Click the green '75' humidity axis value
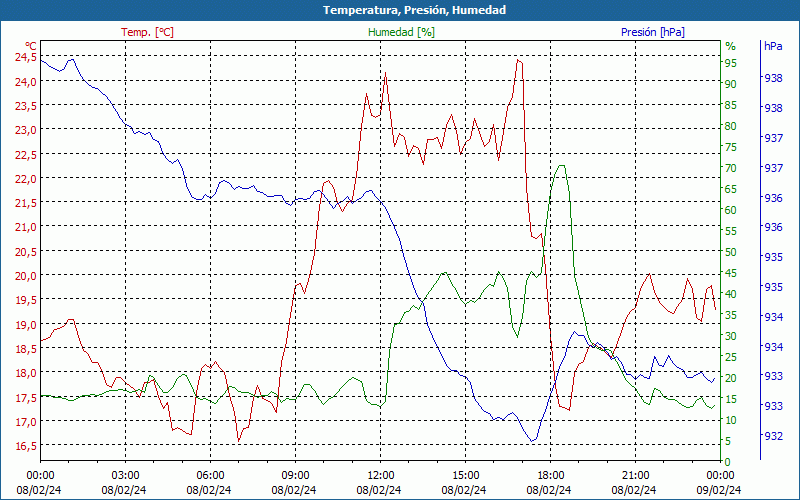The width and height of the screenshot is (800, 500). (731, 147)
